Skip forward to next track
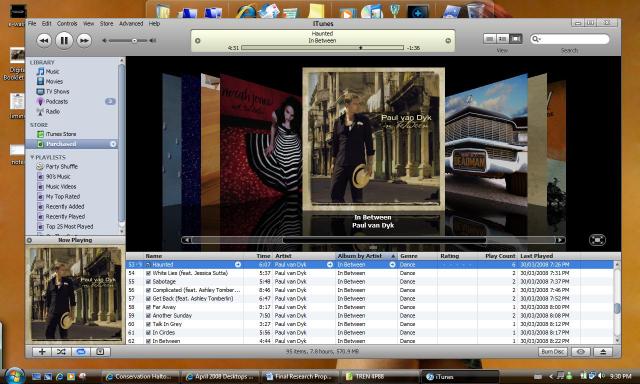Viewport: 640px width, 384px height. (x=84, y=40)
